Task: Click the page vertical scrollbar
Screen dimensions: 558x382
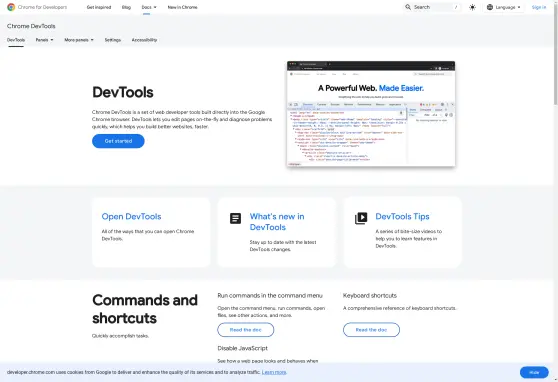Action: (556, 53)
